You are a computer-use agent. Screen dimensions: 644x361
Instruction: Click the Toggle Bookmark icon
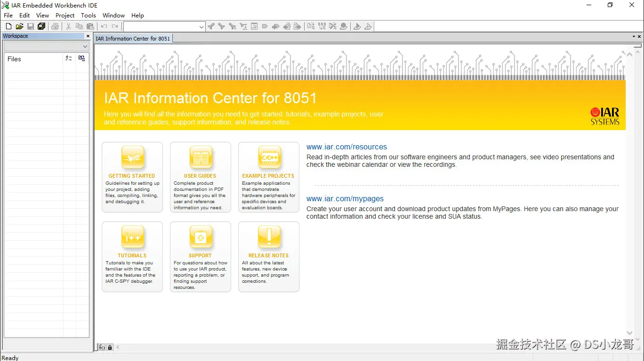click(265, 26)
